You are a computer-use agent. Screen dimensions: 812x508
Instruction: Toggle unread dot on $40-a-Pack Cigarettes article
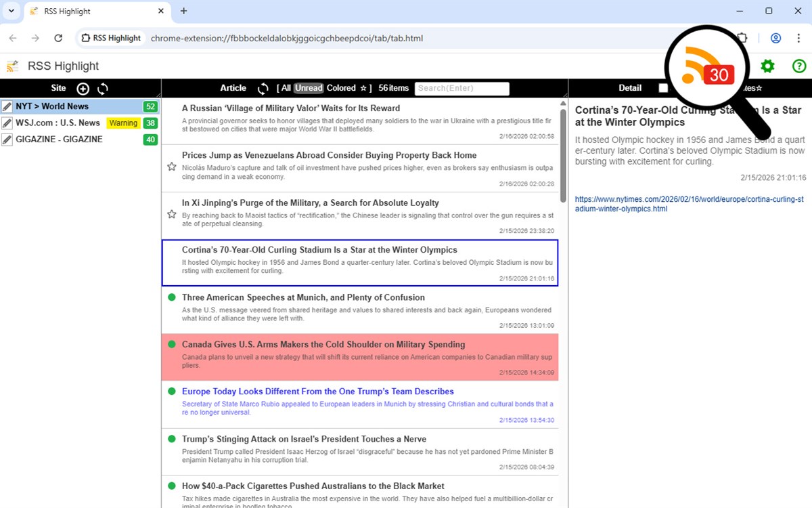171,486
